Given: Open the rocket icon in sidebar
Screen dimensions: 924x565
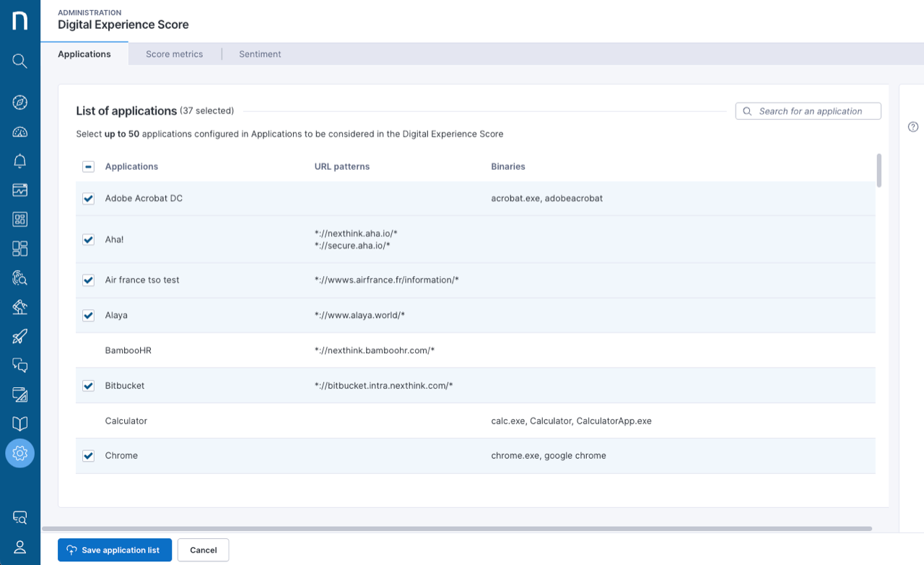Looking at the screenshot, I should (x=20, y=336).
